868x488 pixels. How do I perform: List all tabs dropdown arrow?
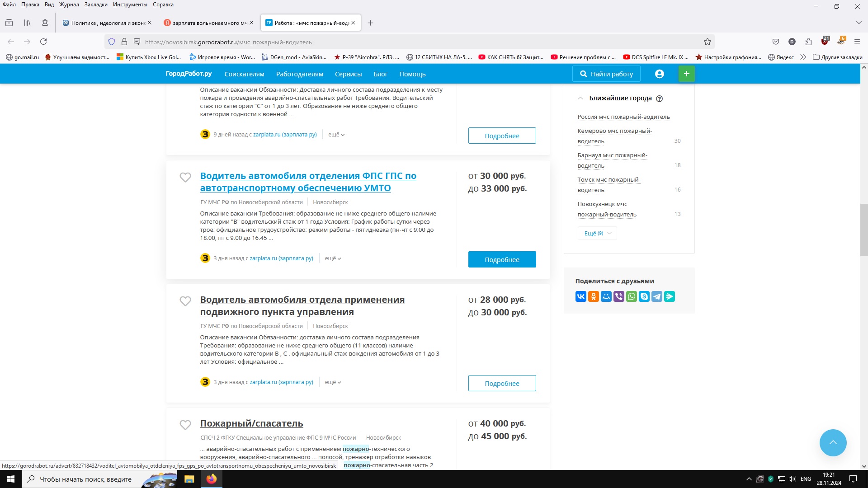(859, 23)
